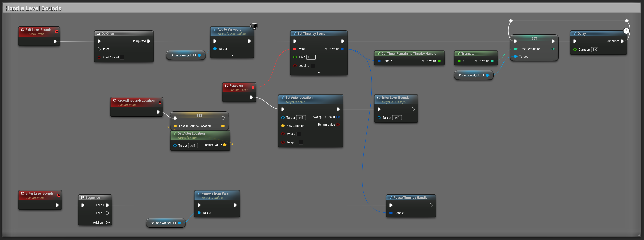Click the Handle Level Bounds comment title
644x240 pixels.
point(33,8)
